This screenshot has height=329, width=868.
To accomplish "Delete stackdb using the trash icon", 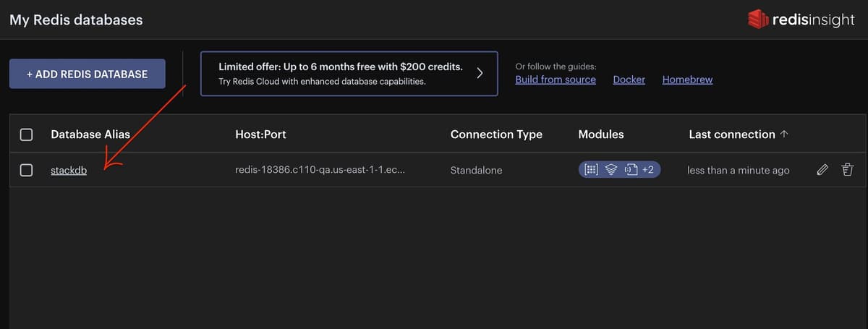I will [847, 170].
